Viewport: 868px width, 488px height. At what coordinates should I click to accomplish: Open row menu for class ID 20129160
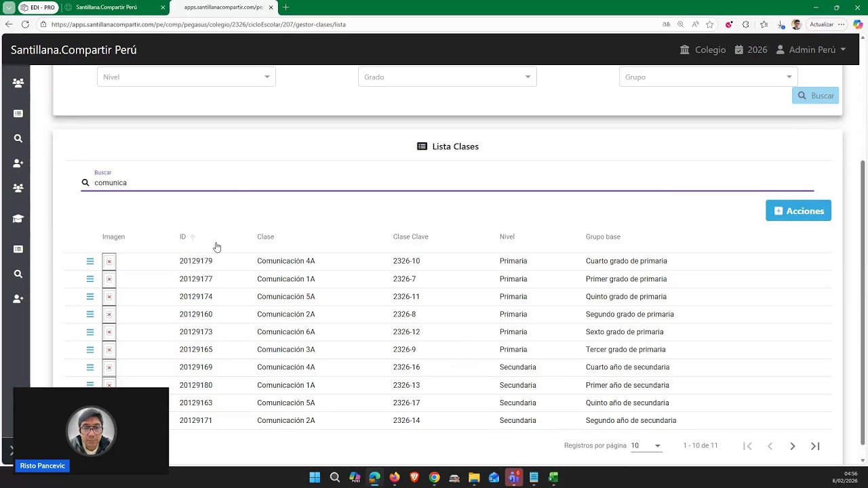pyautogui.click(x=90, y=314)
